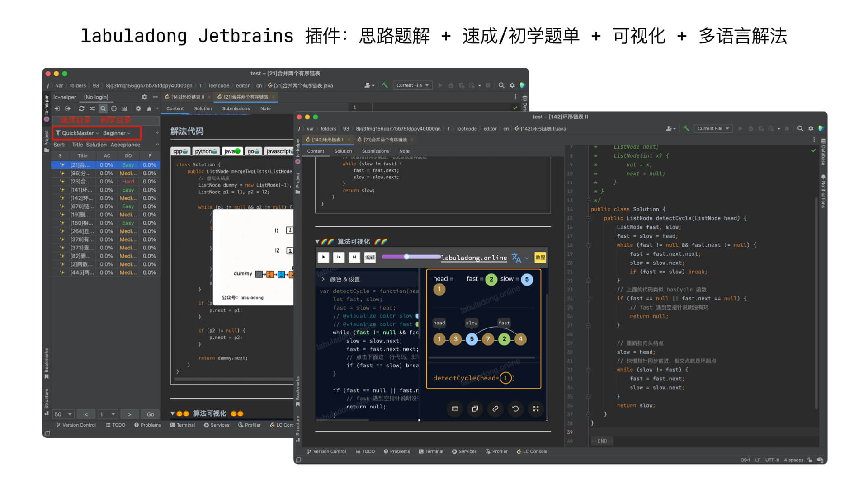Open the Terminal tool window in front window
Image resolution: width=868 pixels, height=488 pixels.
click(x=431, y=451)
